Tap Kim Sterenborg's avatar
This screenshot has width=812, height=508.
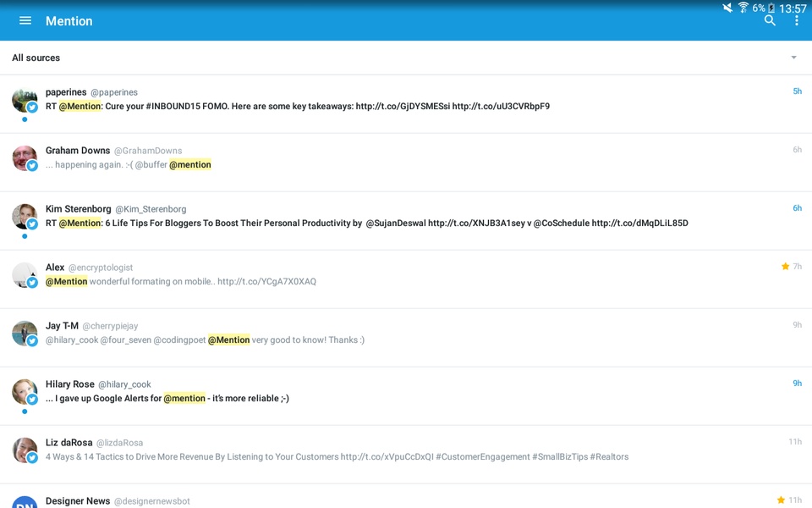[25, 217]
